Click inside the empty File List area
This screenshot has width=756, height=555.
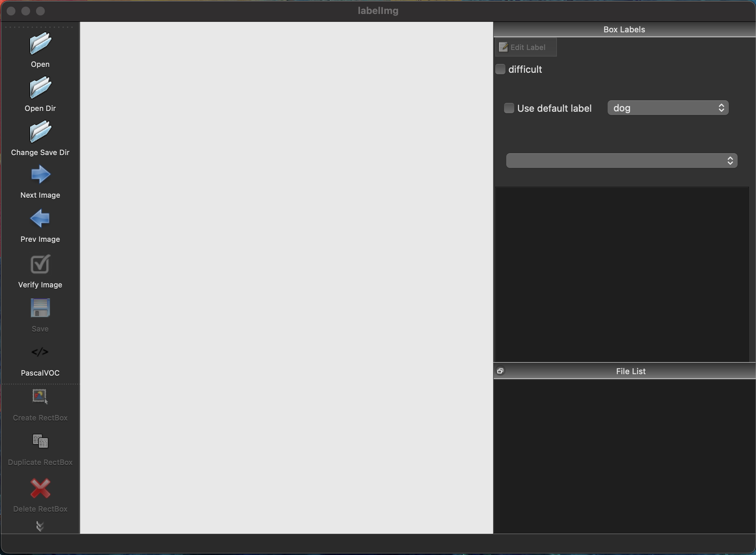click(x=624, y=456)
